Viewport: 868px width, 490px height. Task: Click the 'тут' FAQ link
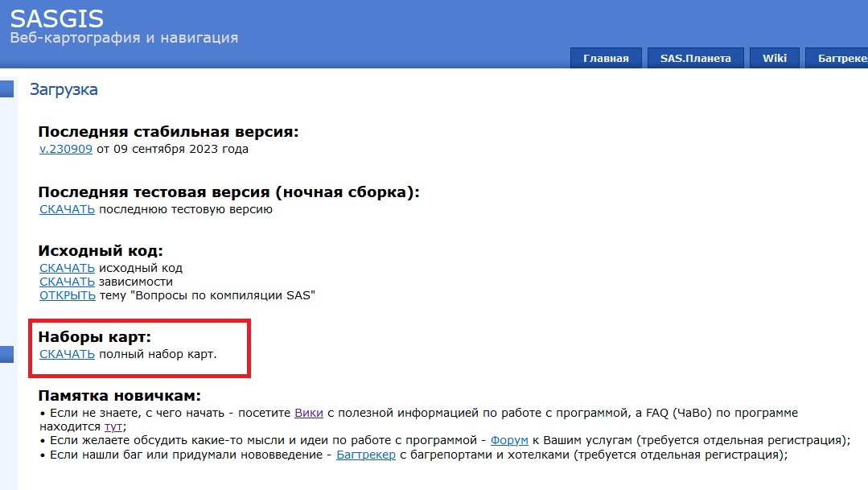[x=113, y=426]
